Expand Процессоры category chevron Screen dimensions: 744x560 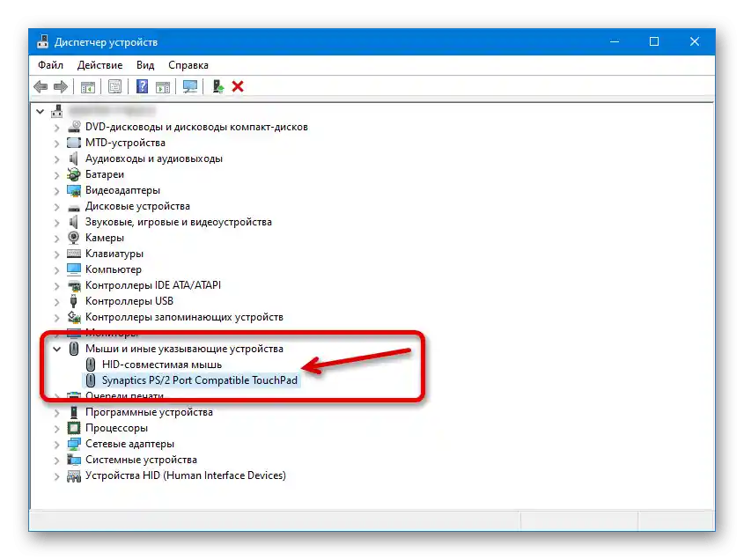click(57, 429)
